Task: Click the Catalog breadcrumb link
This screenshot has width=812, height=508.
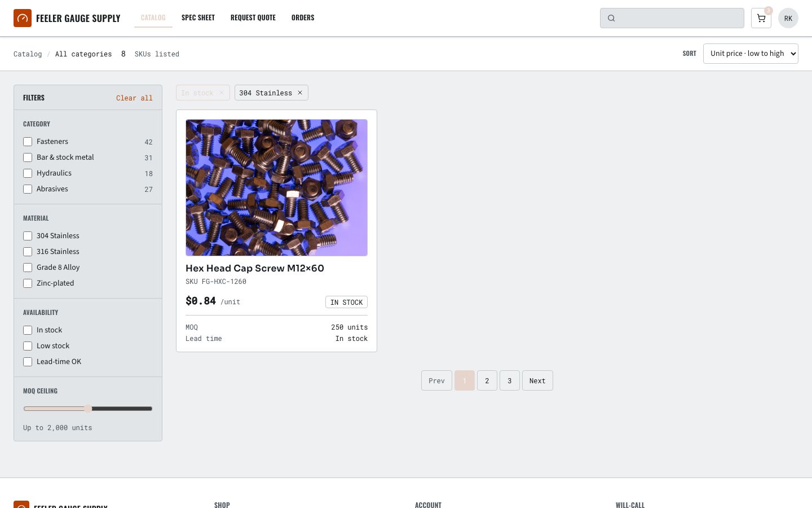Action: (28, 54)
